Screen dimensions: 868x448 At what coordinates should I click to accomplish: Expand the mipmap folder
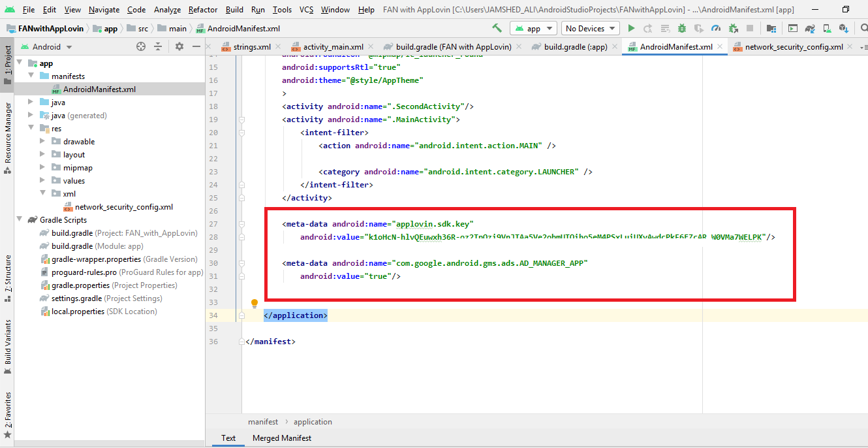tap(43, 168)
